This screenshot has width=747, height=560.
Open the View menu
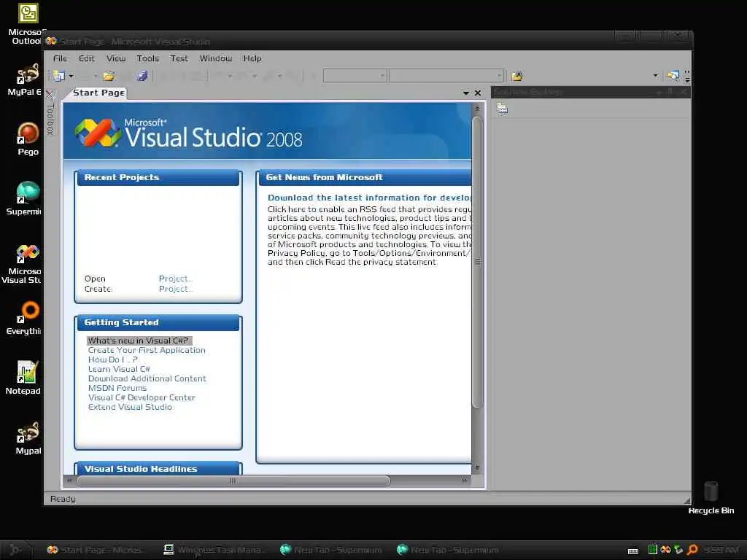[x=116, y=58]
